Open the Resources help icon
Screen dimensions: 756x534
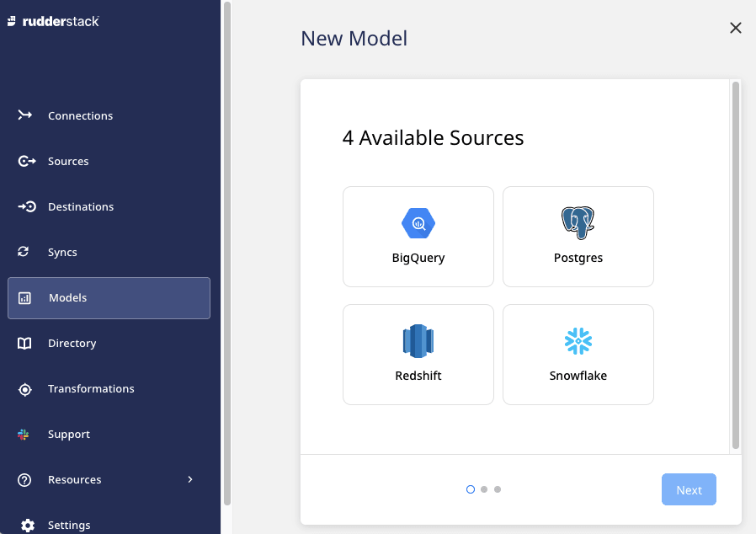pyautogui.click(x=24, y=480)
